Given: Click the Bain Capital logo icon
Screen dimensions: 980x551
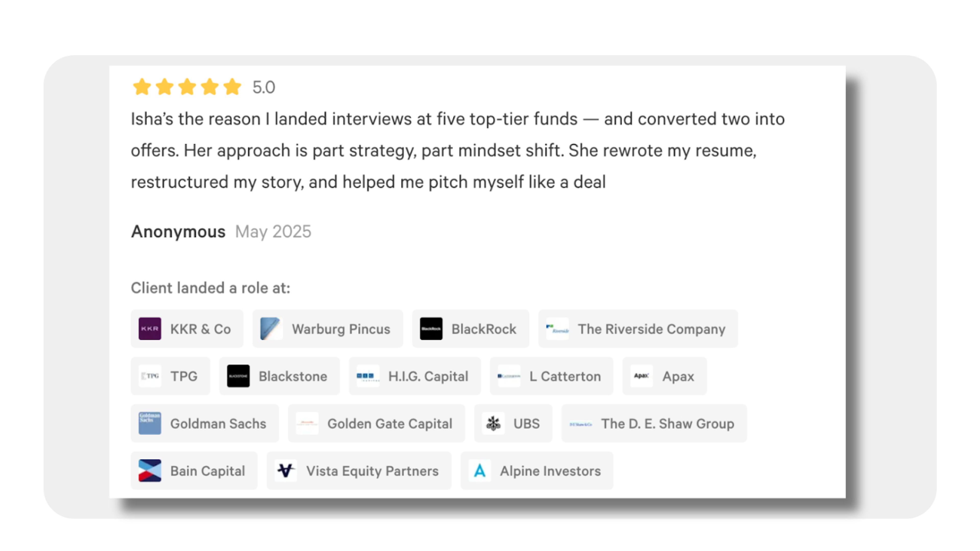Looking at the screenshot, I should 150,470.
